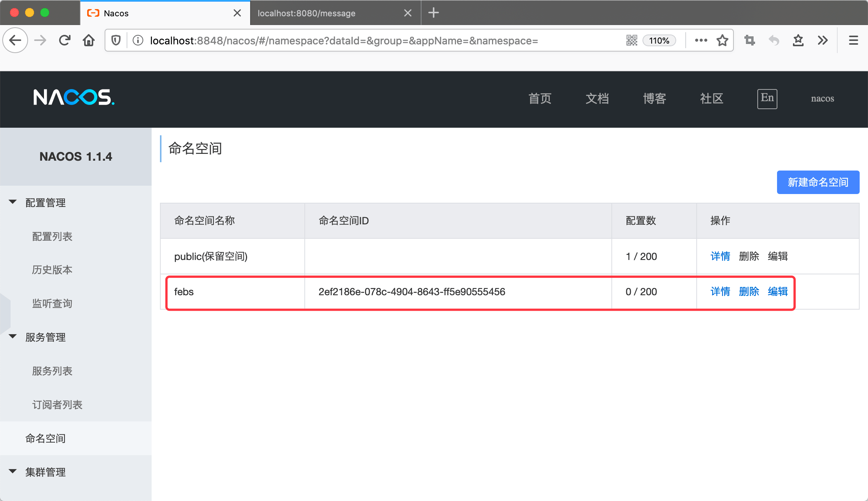Click the 新建命名空间 button
This screenshot has height=501, width=868.
coord(818,182)
